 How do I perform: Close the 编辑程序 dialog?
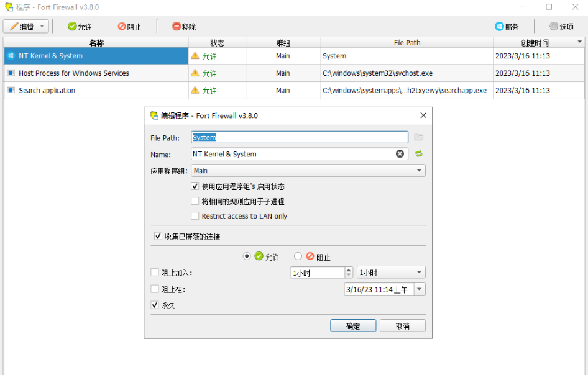(x=423, y=115)
